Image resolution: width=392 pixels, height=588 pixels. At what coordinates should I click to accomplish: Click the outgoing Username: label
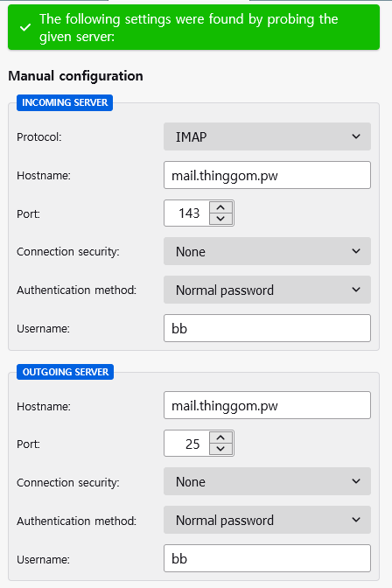coord(43,559)
